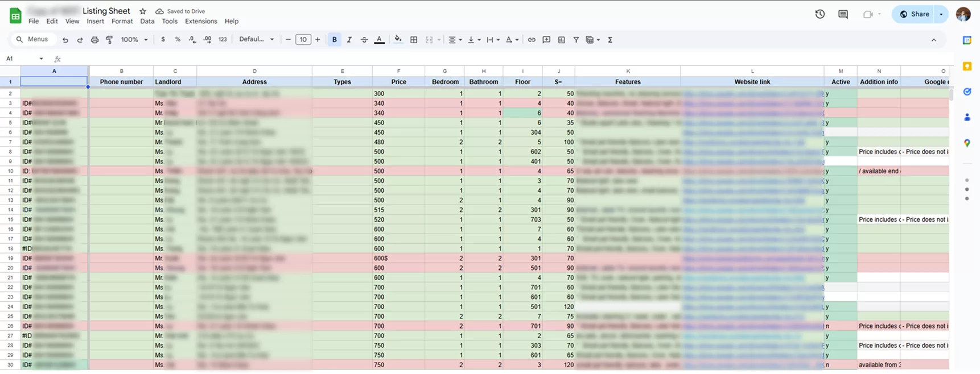Click the font size input field

[x=303, y=40]
